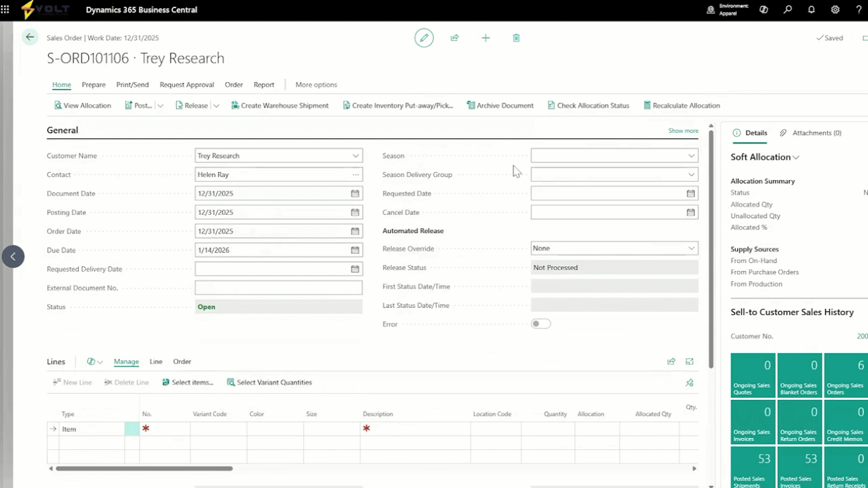Screen dimensions: 868x488
Task: Switch to Attachments (0) tab
Action: (811, 133)
